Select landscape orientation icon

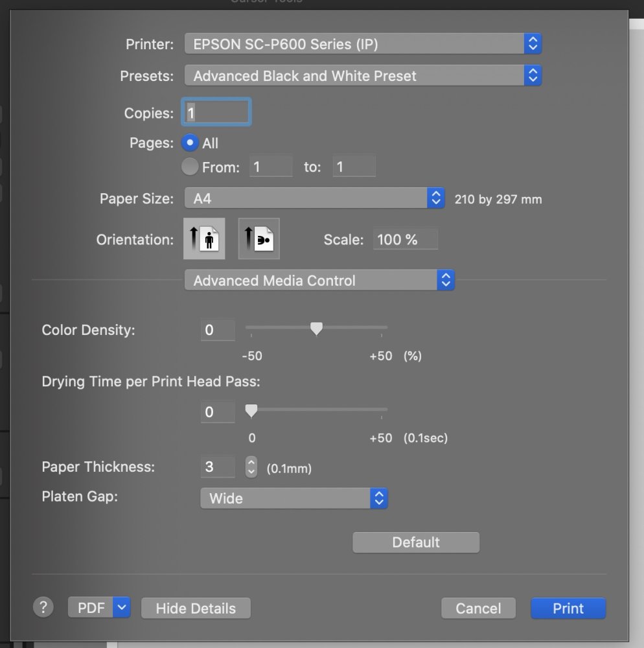tap(259, 239)
